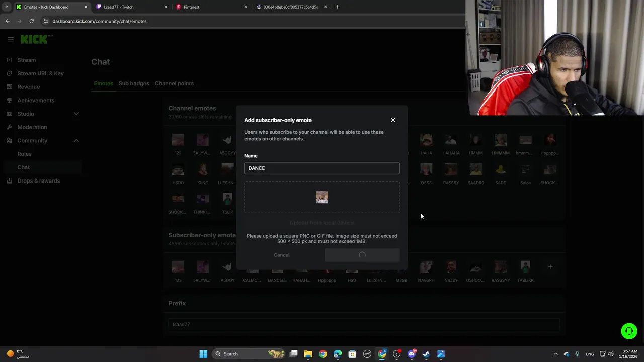Click the uploaded emote image thumbnail
The height and width of the screenshot is (362, 644).
pos(322,197)
